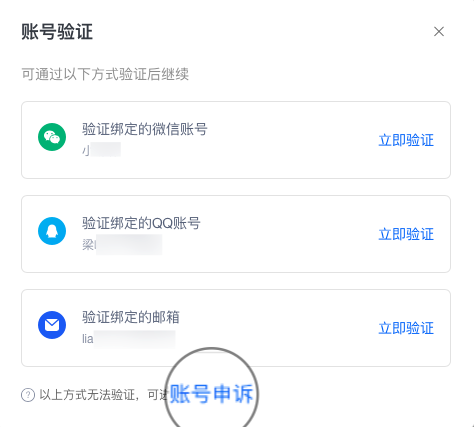Click 立即验证 for the QQ account

coord(406,234)
